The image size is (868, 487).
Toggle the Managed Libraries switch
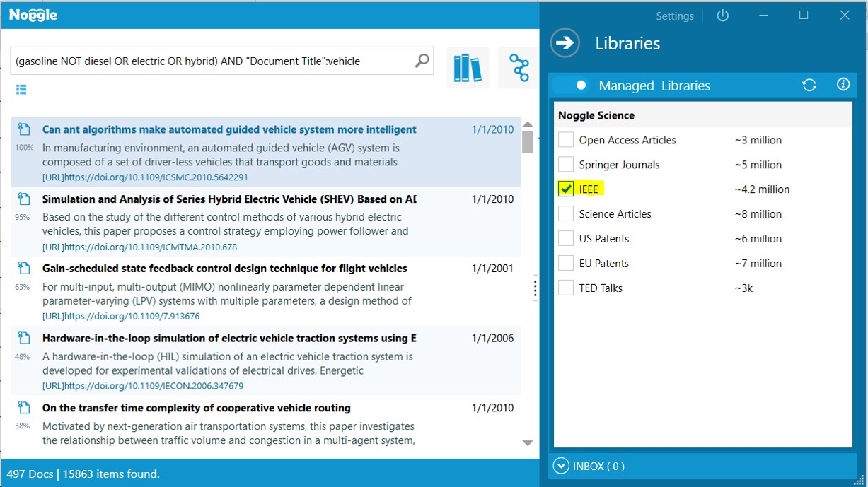(571, 86)
